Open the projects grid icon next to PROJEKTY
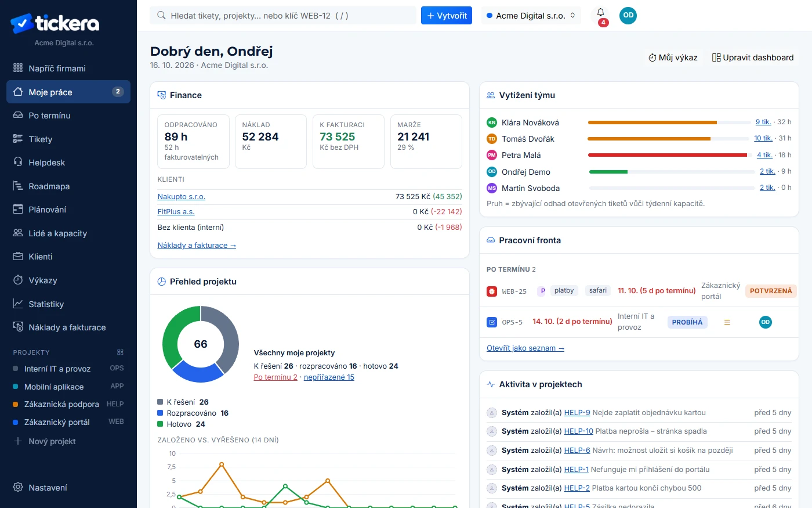812x508 pixels. pyautogui.click(x=120, y=352)
